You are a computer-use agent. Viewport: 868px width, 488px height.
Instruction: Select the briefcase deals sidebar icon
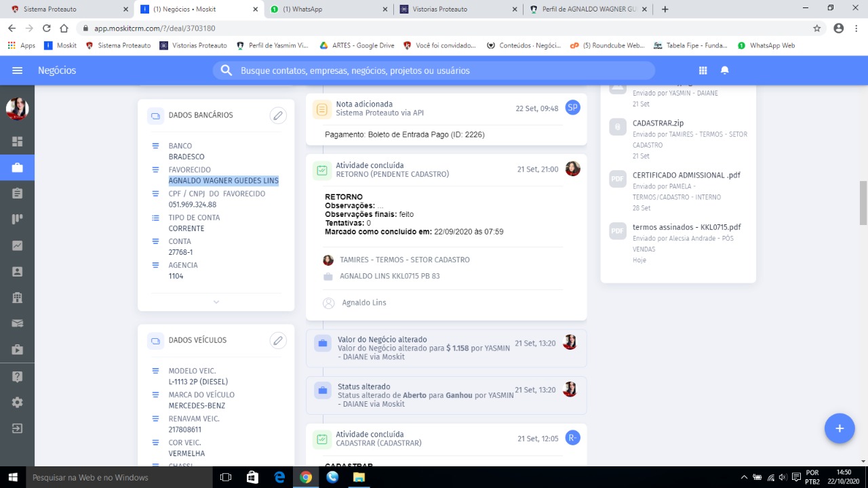[17, 167]
